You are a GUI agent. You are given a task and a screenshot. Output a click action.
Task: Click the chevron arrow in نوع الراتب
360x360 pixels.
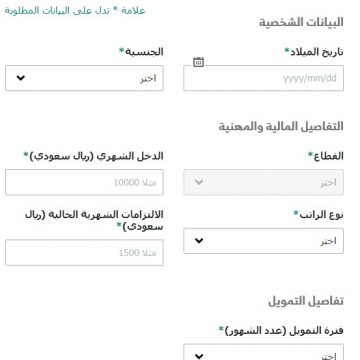[199, 241]
